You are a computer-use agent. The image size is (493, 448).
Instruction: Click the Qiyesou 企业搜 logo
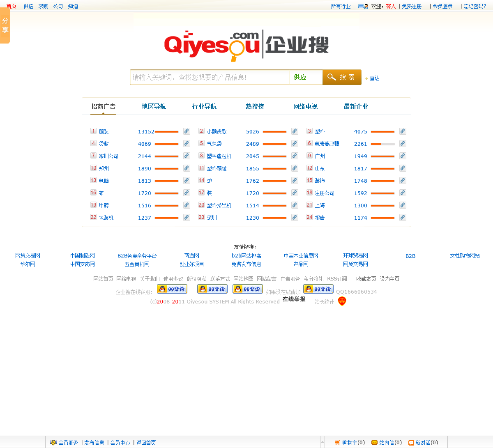246,45
